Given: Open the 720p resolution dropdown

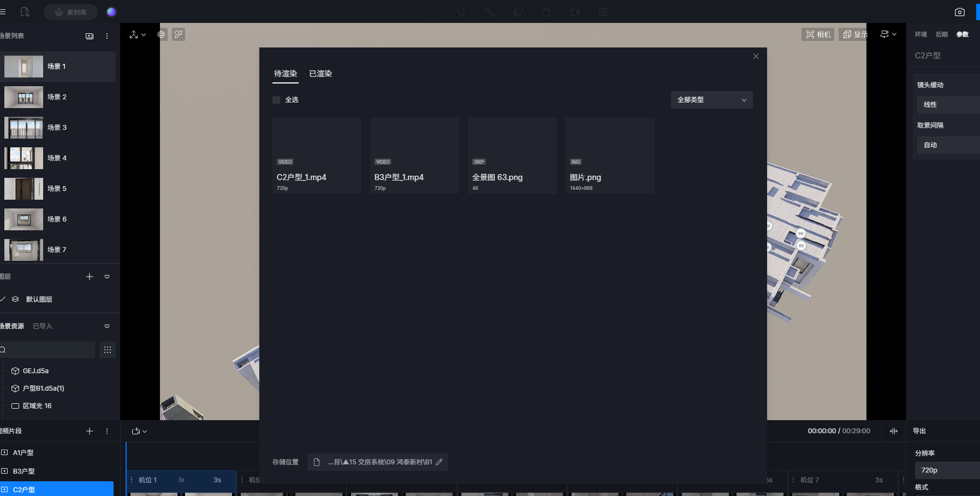Looking at the screenshot, I should point(947,470).
